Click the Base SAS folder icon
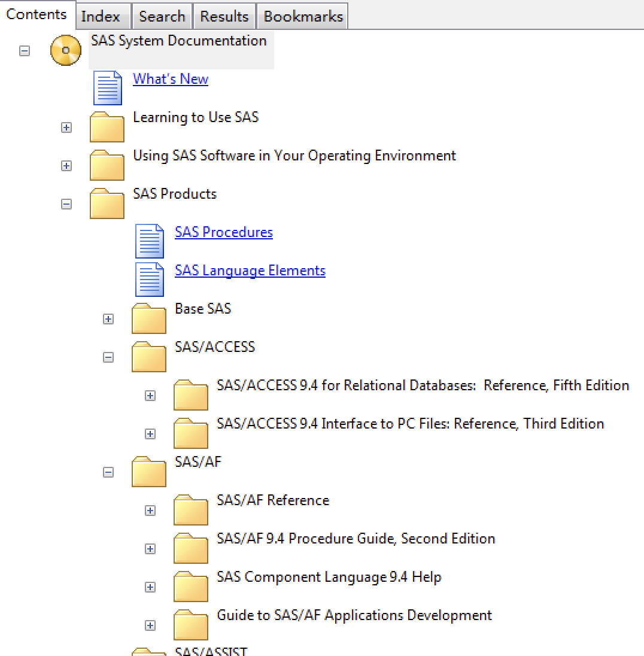This screenshot has height=656, width=644. (149, 318)
